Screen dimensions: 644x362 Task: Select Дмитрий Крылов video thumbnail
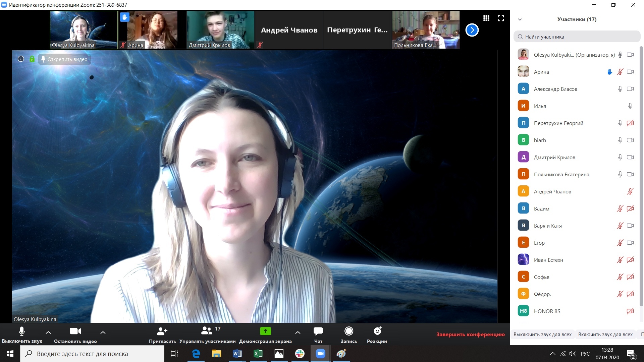point(221,30)
